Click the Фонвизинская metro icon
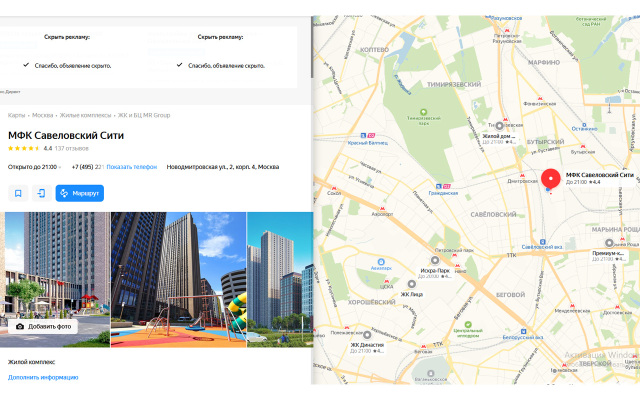 tap(540, 99)
